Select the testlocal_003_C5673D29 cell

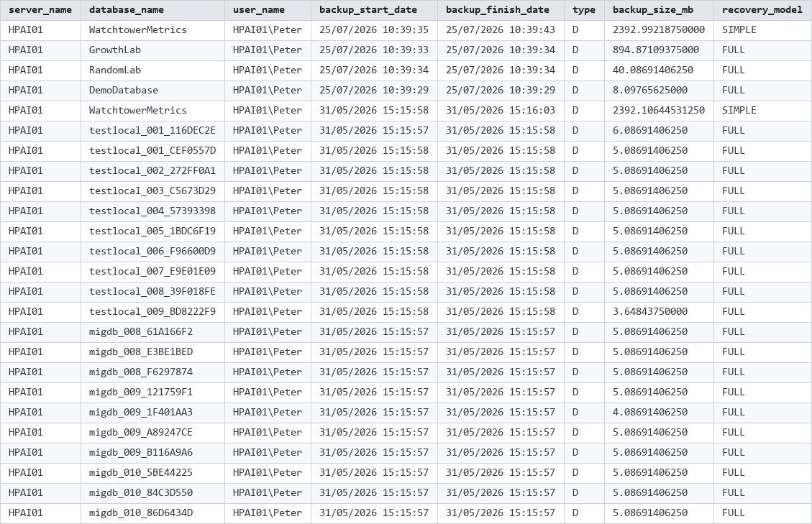click(152, 191)
